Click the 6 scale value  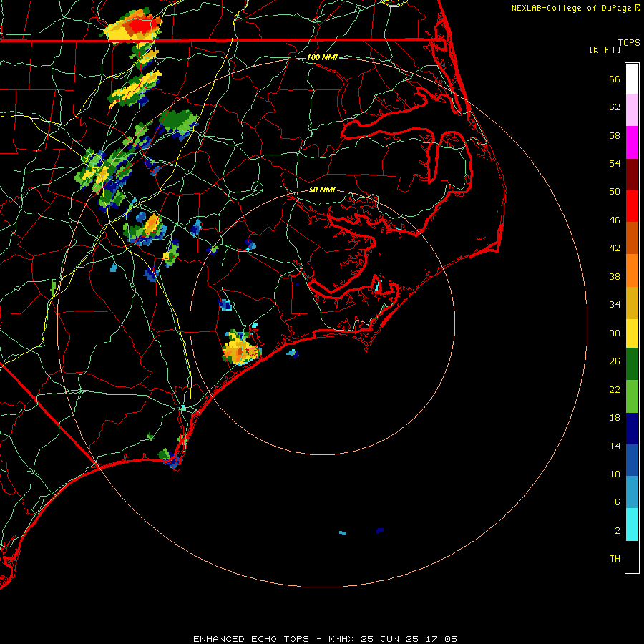pyautogui.click(x=618, y=502)
